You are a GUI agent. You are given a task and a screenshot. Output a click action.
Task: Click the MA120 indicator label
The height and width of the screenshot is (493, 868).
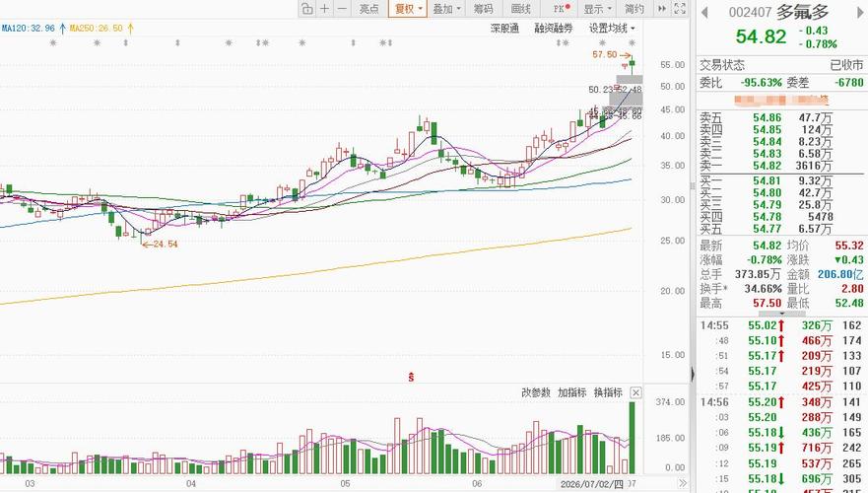click(29, 28)
